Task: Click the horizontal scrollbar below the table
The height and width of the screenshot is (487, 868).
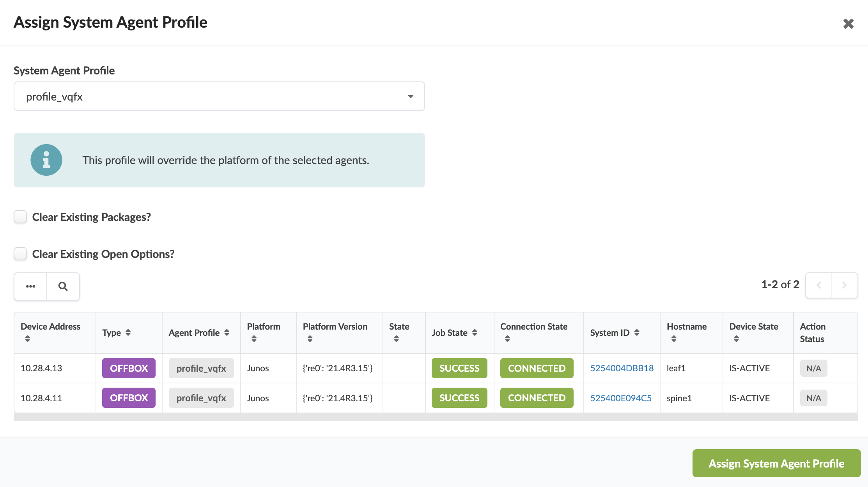Action: click(436, 417)
